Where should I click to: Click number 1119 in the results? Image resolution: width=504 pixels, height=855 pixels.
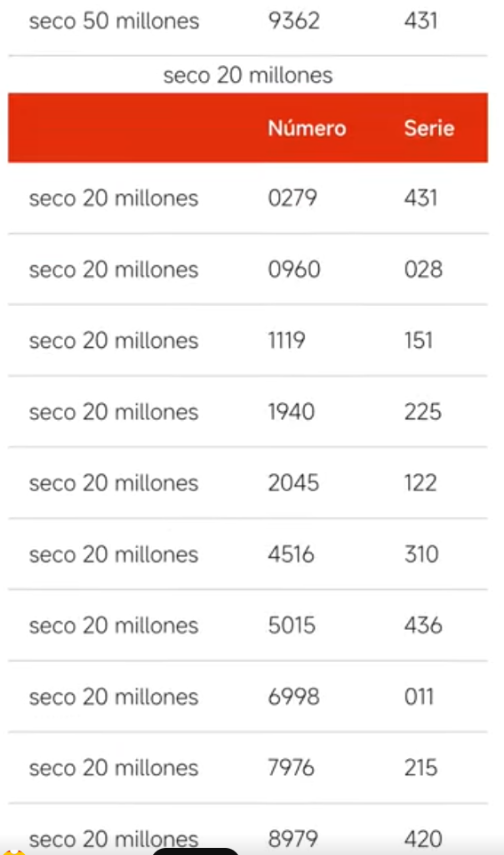click(x=286, y=341)
